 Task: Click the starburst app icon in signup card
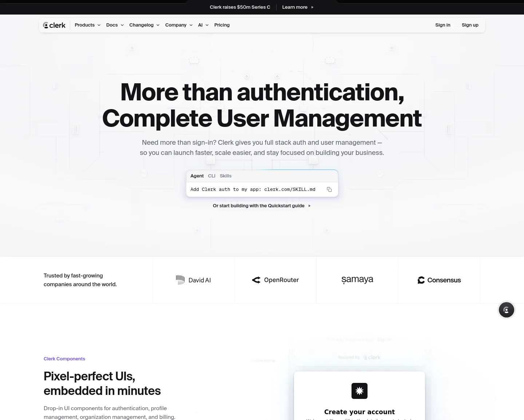(360, 391)
